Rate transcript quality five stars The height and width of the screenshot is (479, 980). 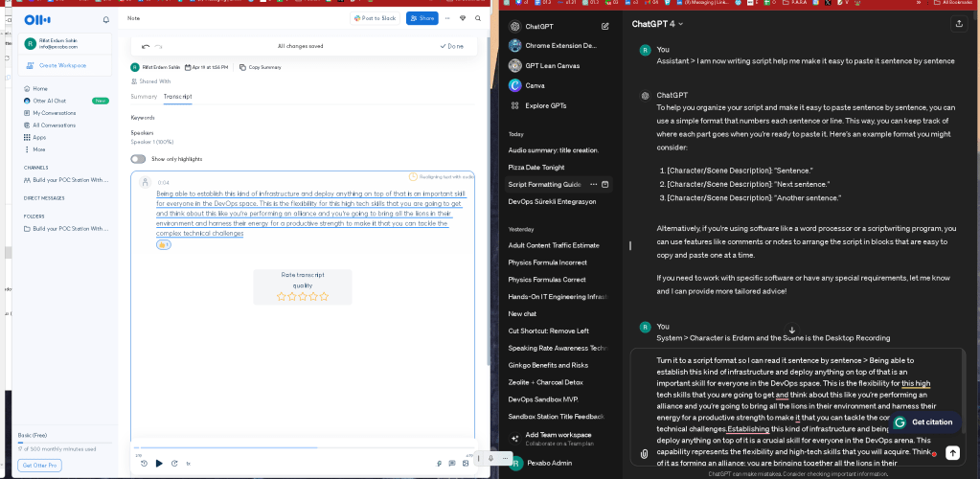[324, 296]
